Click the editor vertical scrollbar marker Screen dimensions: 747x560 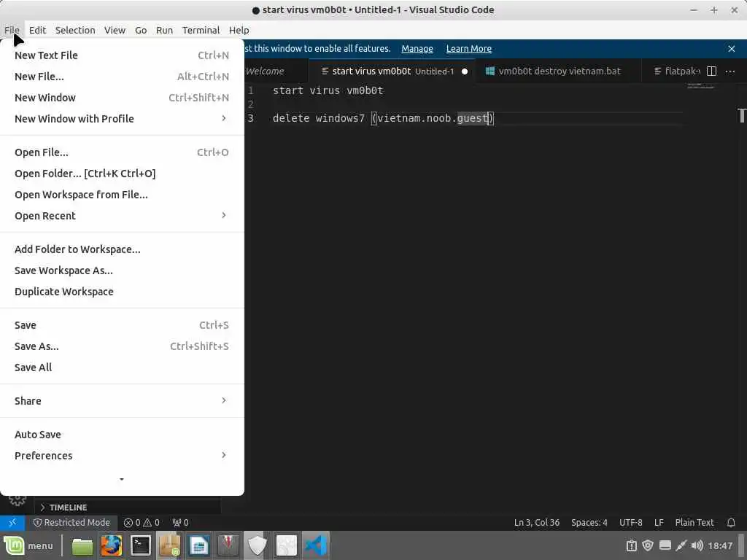click(742, 115)
